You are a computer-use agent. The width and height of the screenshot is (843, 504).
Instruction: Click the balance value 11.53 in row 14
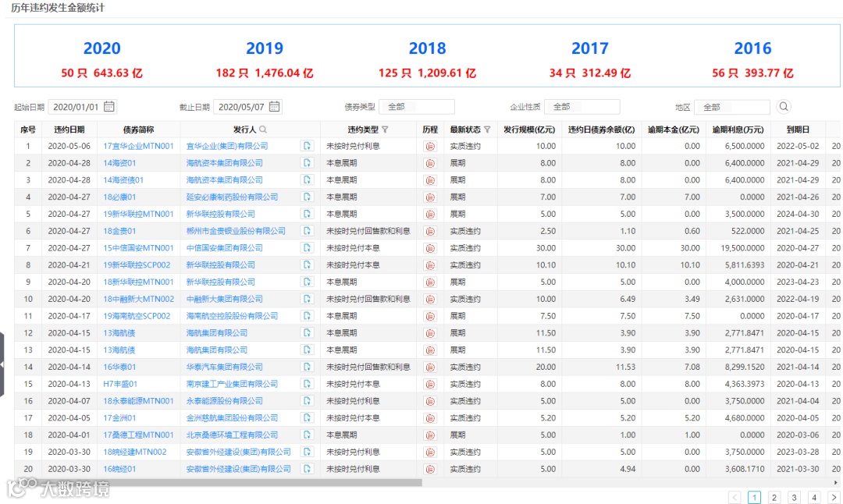(625, 367)
